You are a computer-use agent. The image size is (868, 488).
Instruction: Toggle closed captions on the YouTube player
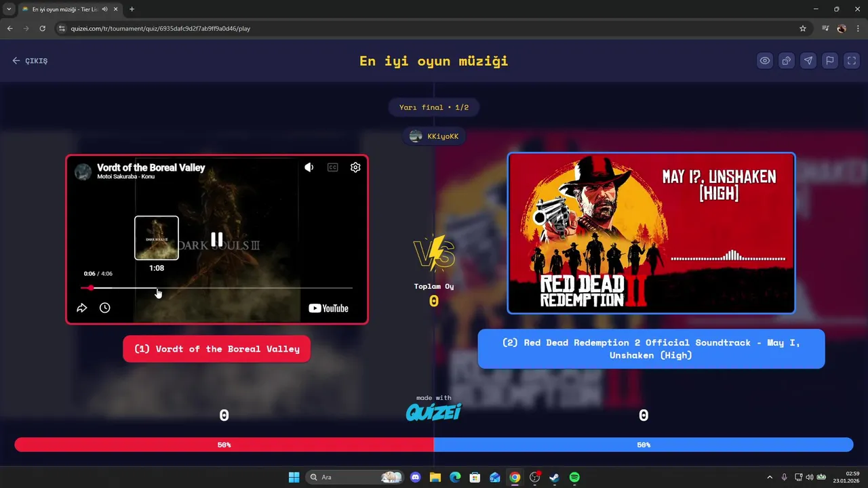[x=332, y=167]
